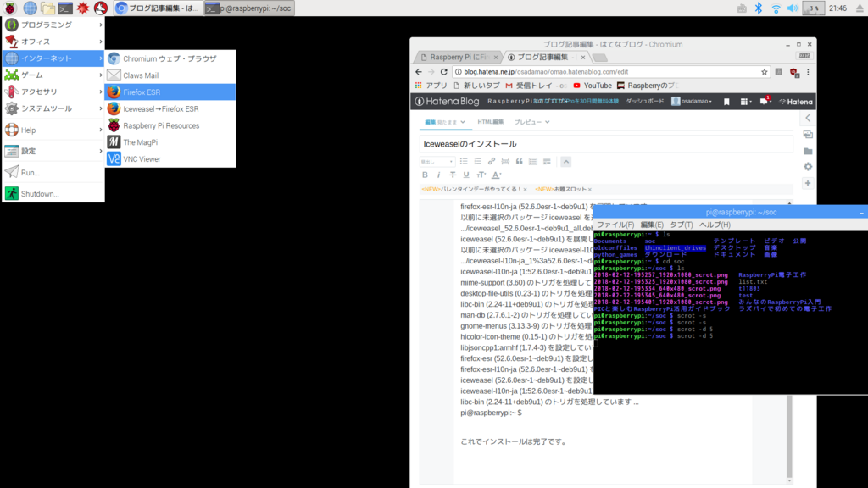Click Chromium back navigation arrow
The height and width of the screenshot is (488, 868).
[x=419, y=72]
